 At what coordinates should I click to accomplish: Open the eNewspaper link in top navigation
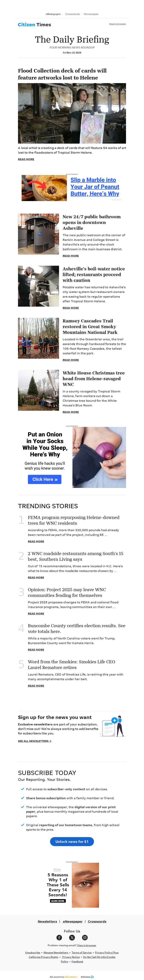coord(53,14)
